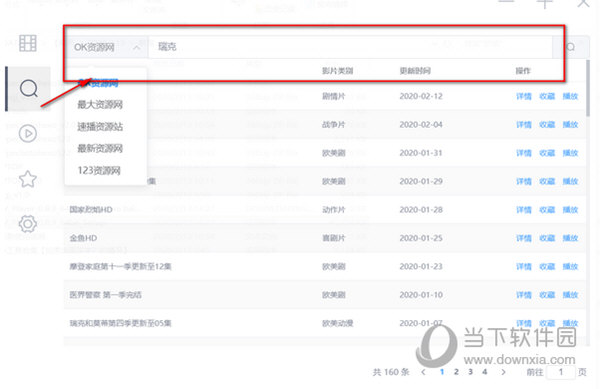Go to results page 1
Viewport: 600px width, 389px height.
pos(442,372)
